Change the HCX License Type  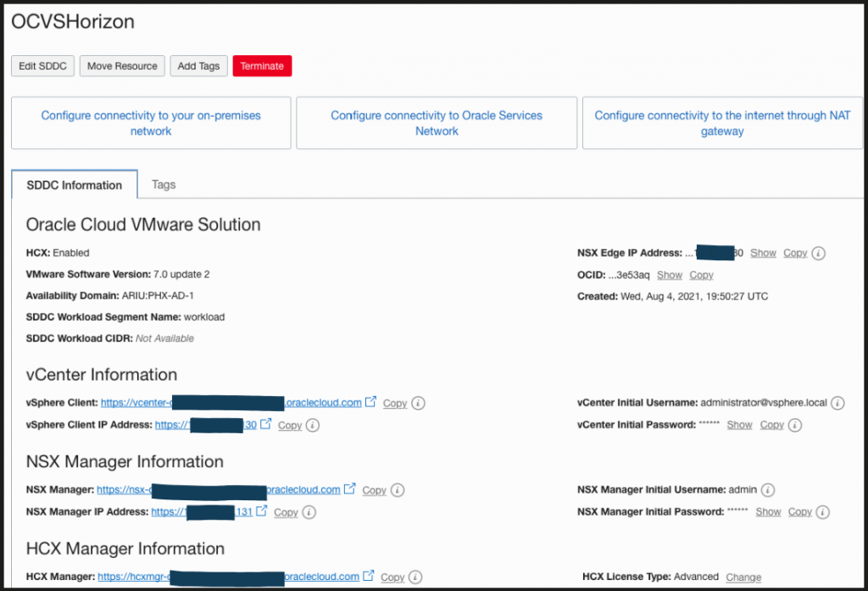(743, 577)
